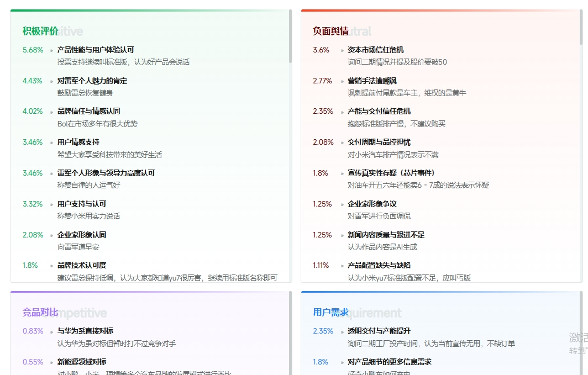The height and width of the screenshot is (375, 588).
Task: Expand the 企业家形象争议 row arrow
Action: (343, 204)
